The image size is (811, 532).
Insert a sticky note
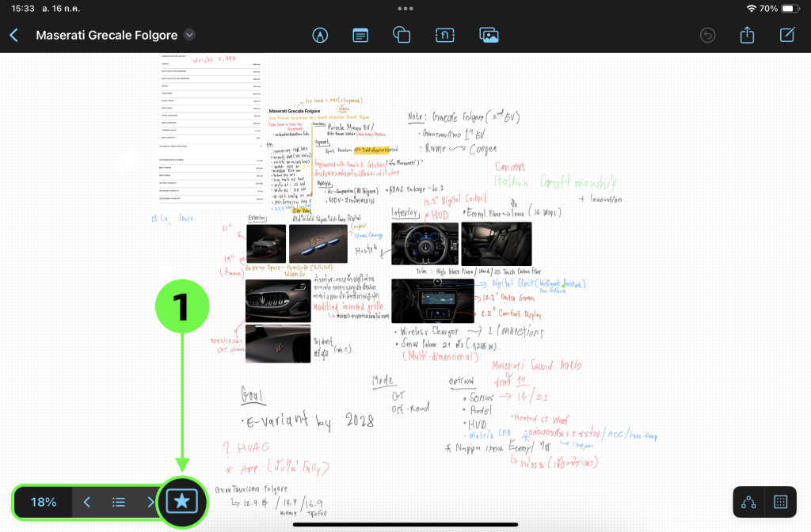point(360,36)
